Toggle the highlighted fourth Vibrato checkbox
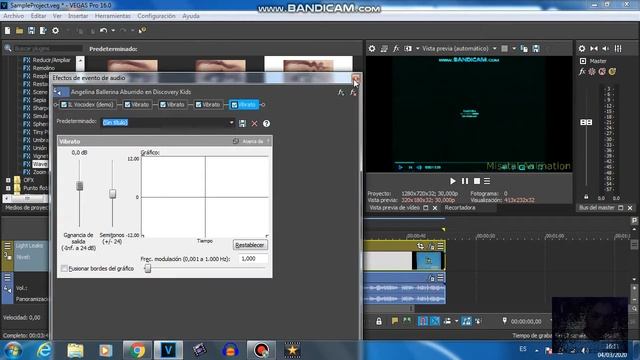 (x=234, y=105)
